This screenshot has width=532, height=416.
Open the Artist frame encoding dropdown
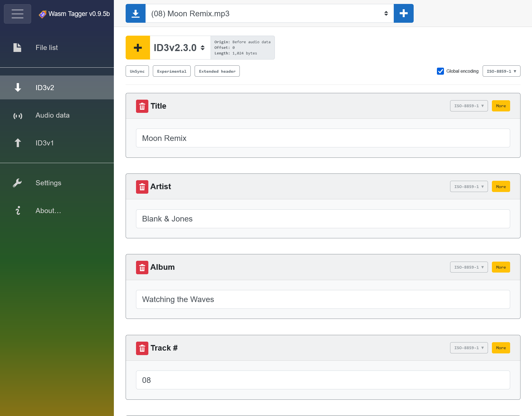(469, 186)
